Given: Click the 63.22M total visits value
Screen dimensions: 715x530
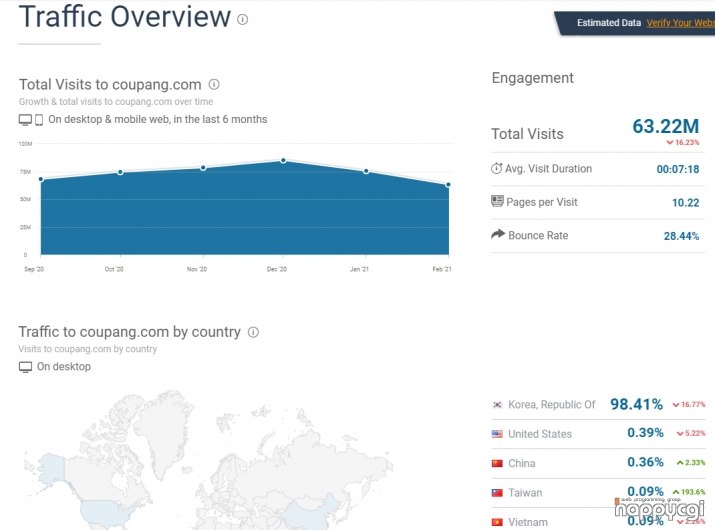Looking at the screenshot, I should [x=666, y=126].
